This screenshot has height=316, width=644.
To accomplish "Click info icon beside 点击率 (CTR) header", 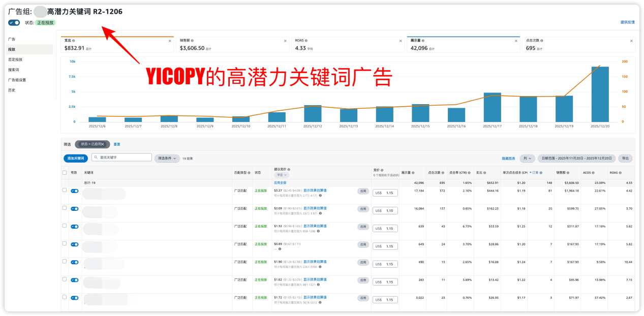I will (x=469, y=173).
